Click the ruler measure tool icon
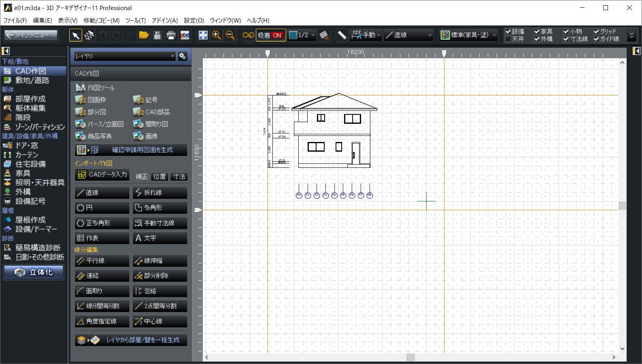This screenshot has height=364, width=642. click(x=342, y=36)
